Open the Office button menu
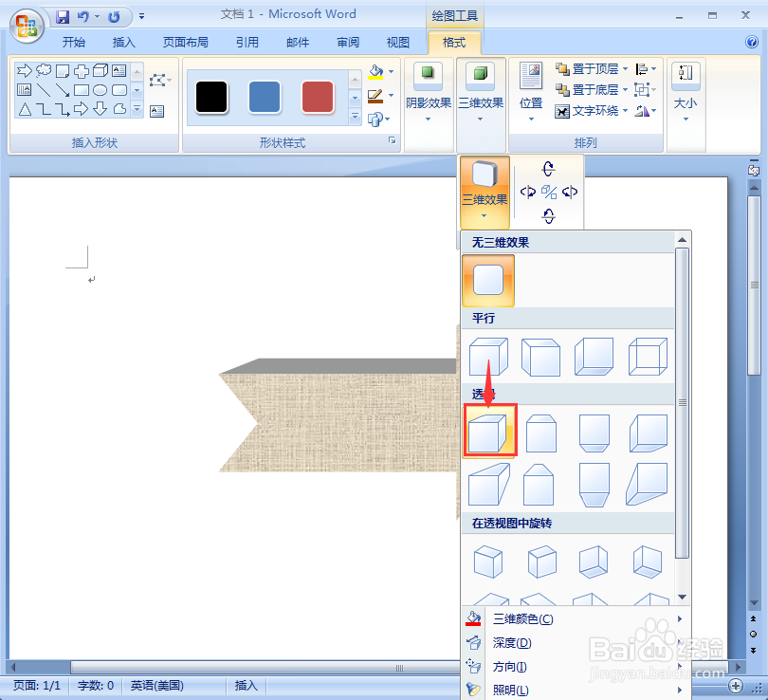This screenshot has width=768, height=700. coord(27,26)
